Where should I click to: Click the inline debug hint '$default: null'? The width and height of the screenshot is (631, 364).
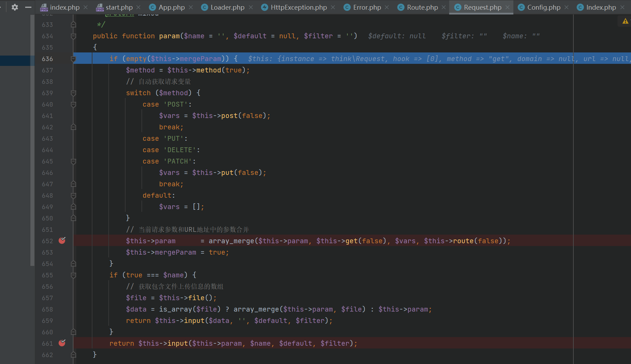[x=397, y=36]
